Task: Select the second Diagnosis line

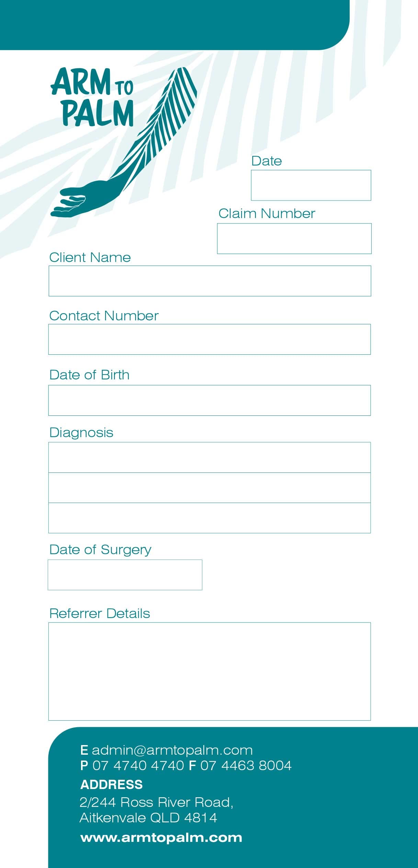Action: [210, 488]
